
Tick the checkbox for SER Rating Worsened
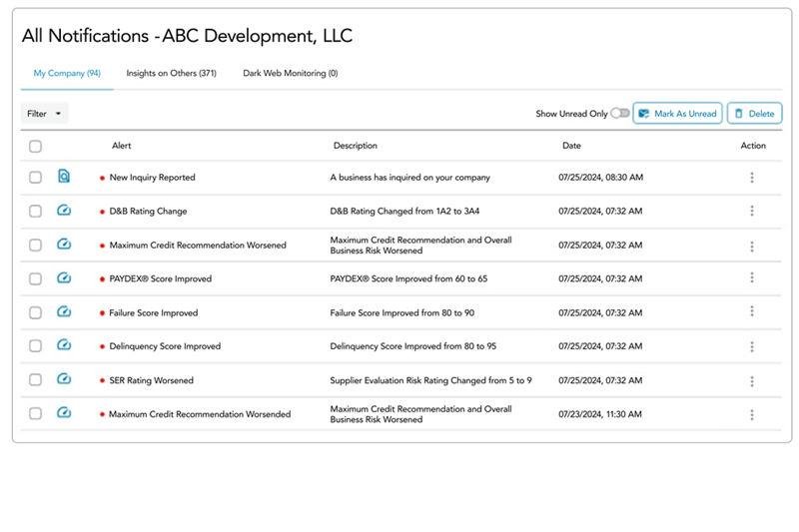coord(36,380)
